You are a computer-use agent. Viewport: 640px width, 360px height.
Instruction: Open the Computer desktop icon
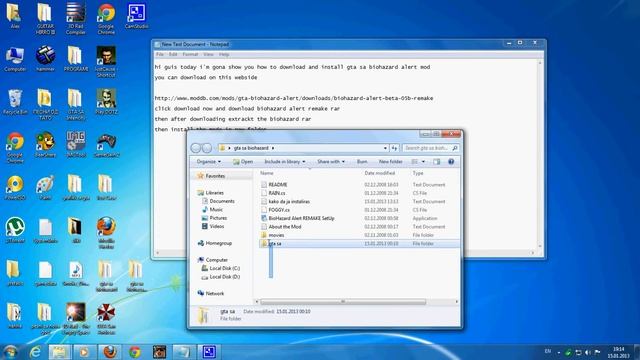[x=15, y=60]
